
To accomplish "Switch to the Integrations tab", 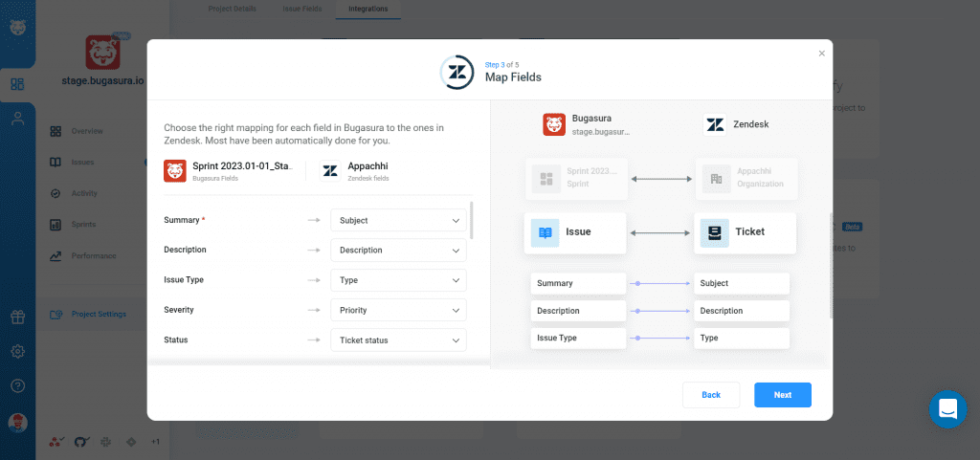I will click(x=368, y=9).
